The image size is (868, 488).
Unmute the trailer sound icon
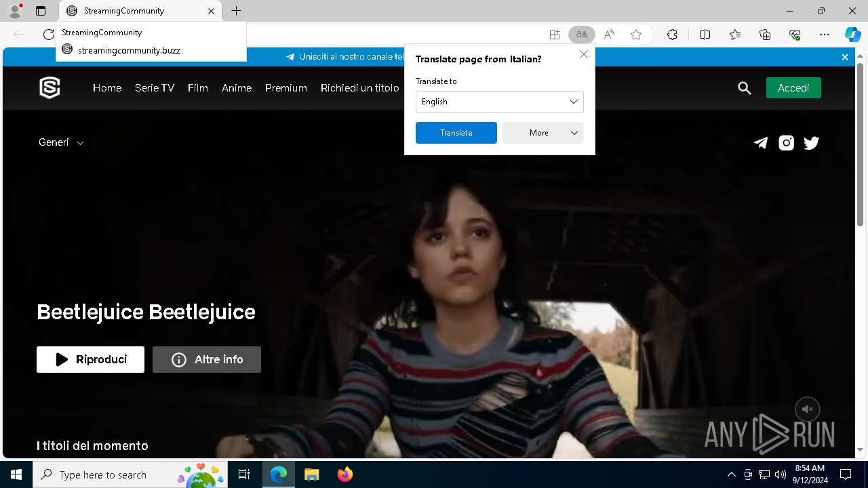(x=808, y=409)
